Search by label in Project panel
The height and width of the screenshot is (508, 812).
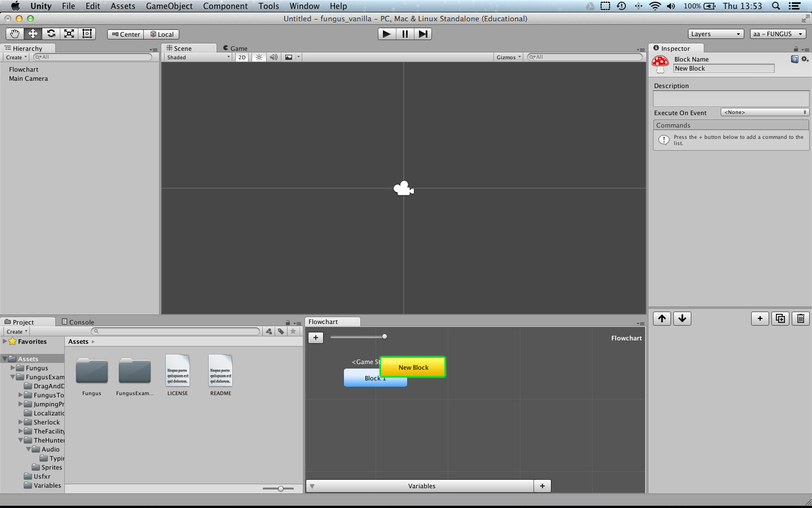[x=281, y=331]
